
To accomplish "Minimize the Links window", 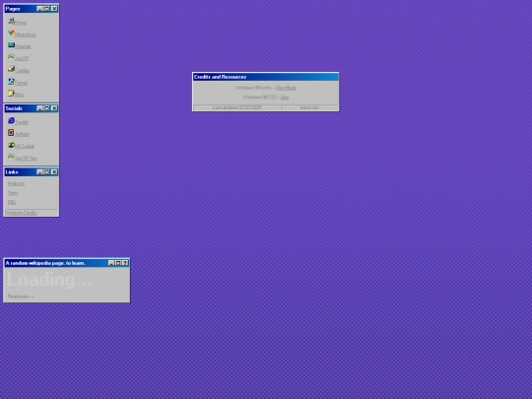I will tap(40, 172).
